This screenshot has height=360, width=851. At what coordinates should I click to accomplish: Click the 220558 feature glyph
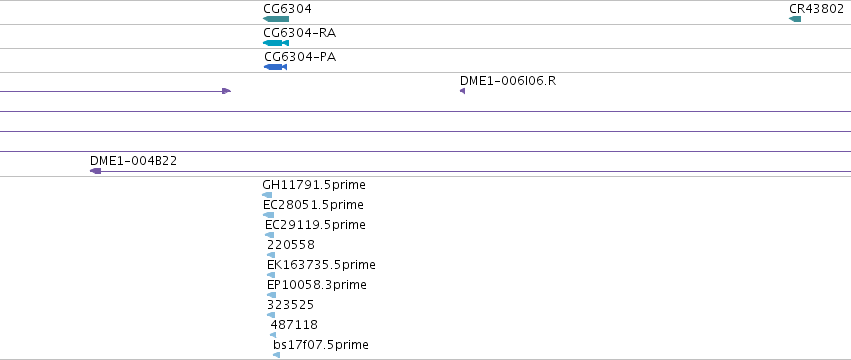pos(271,255)
